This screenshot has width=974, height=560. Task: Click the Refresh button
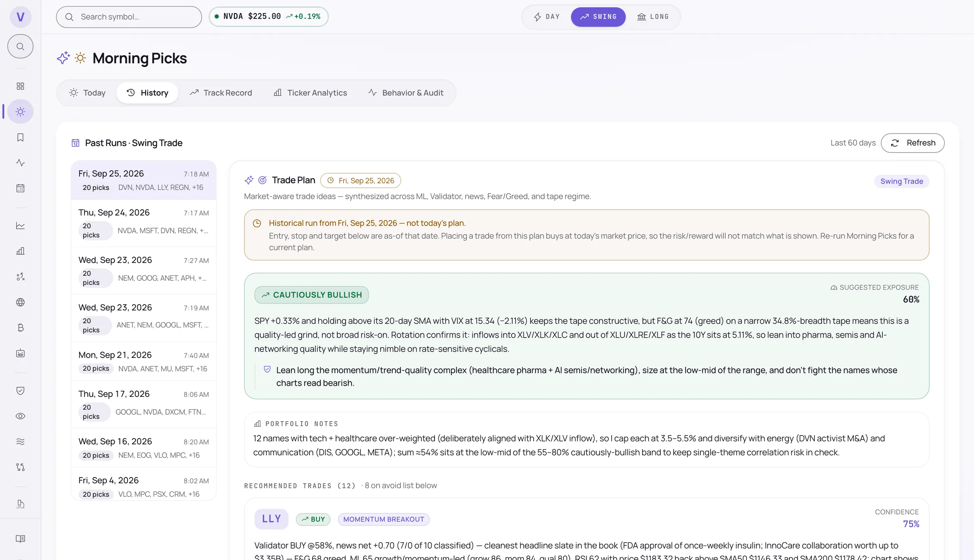913,143
